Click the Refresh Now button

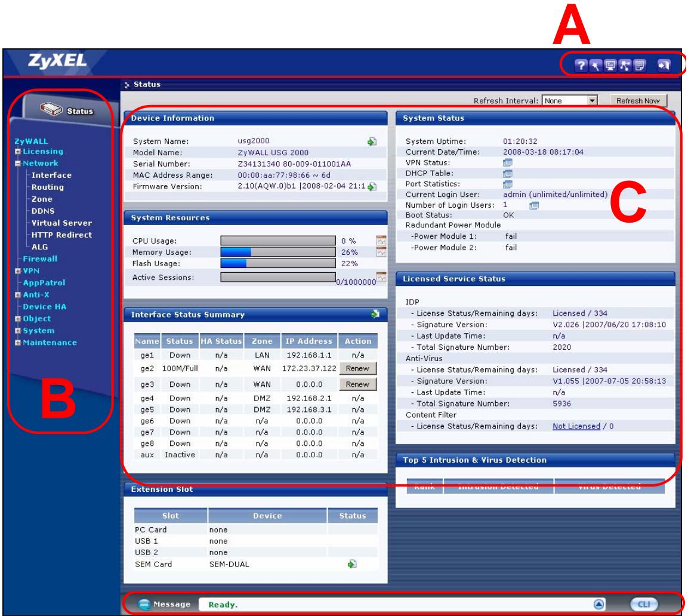638,100
